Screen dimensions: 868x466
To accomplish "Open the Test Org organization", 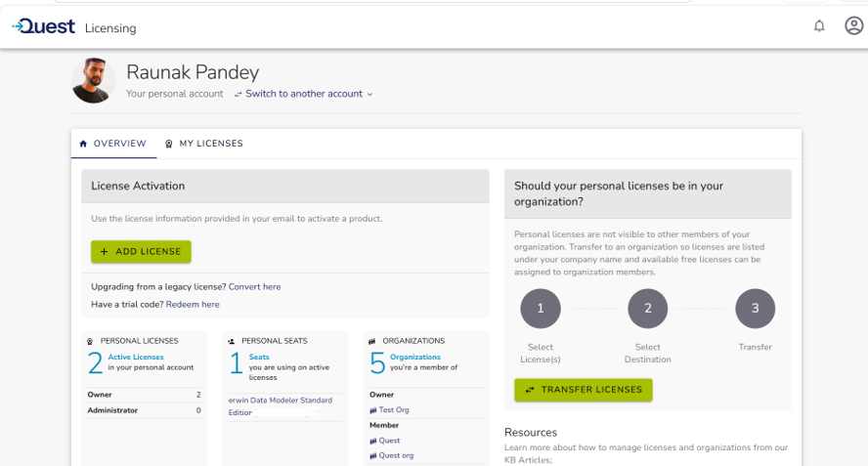I will [389, 410].
